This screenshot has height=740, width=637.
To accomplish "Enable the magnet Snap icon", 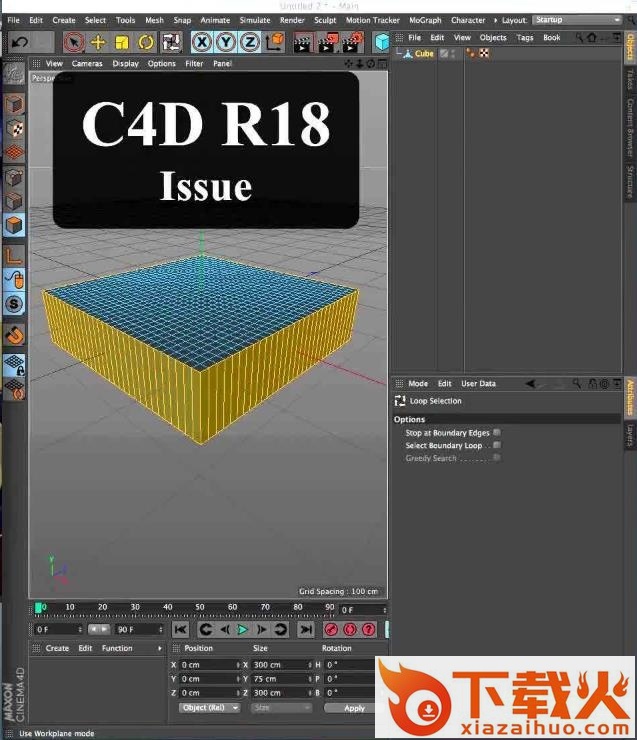I will click(x=14, y=334).
